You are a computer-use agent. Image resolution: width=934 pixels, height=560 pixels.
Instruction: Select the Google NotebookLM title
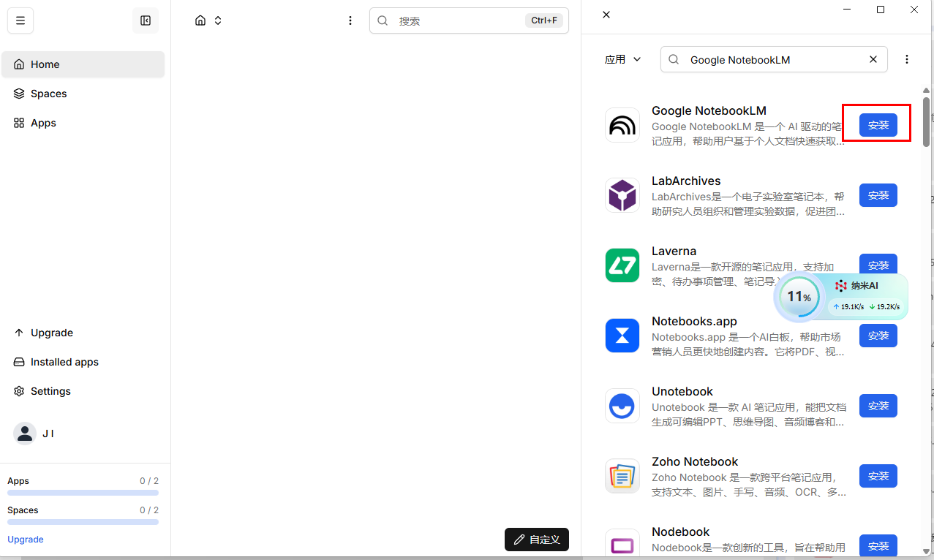[x=709, y=111]
